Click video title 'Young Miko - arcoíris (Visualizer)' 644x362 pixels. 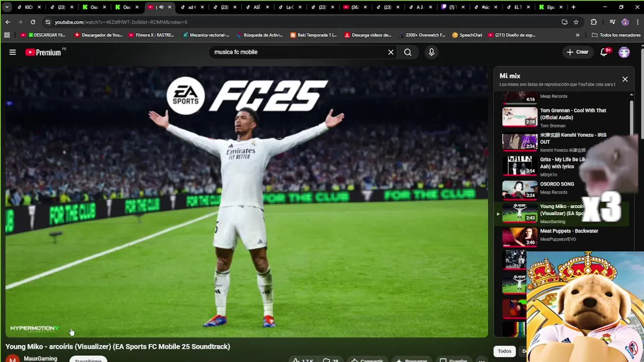point(118,346)
